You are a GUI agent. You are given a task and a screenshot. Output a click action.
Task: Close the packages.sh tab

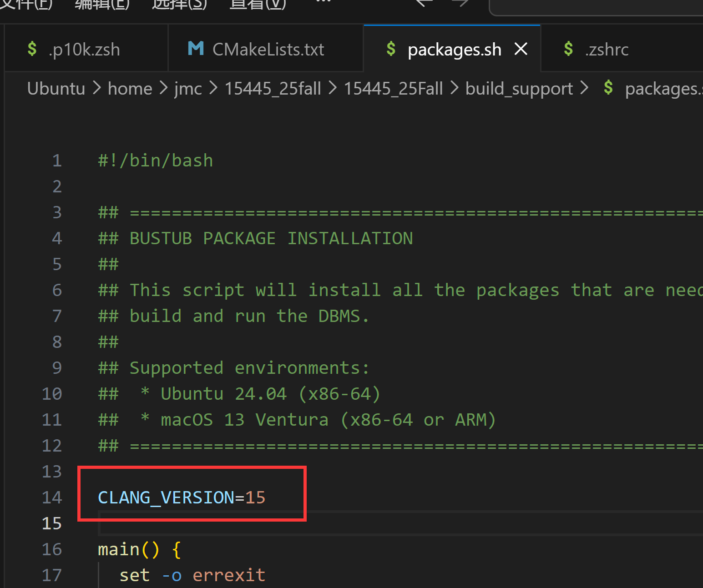click(x=521, y=49)
